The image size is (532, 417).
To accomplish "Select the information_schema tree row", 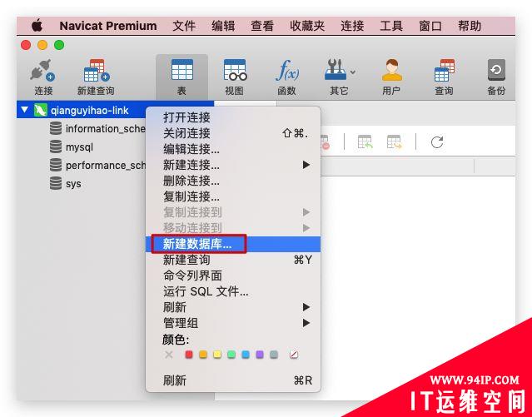I will pos(82,128).
